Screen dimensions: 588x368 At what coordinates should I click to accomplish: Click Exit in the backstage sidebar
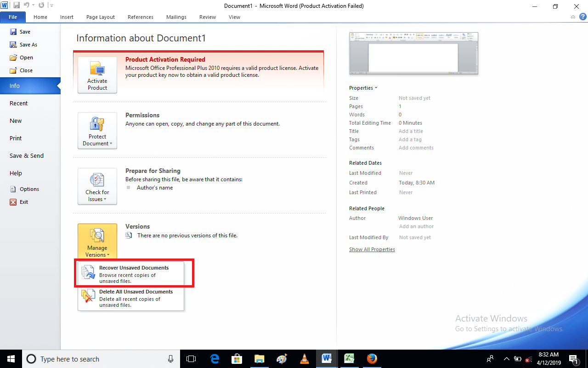[x=19, y=202]
